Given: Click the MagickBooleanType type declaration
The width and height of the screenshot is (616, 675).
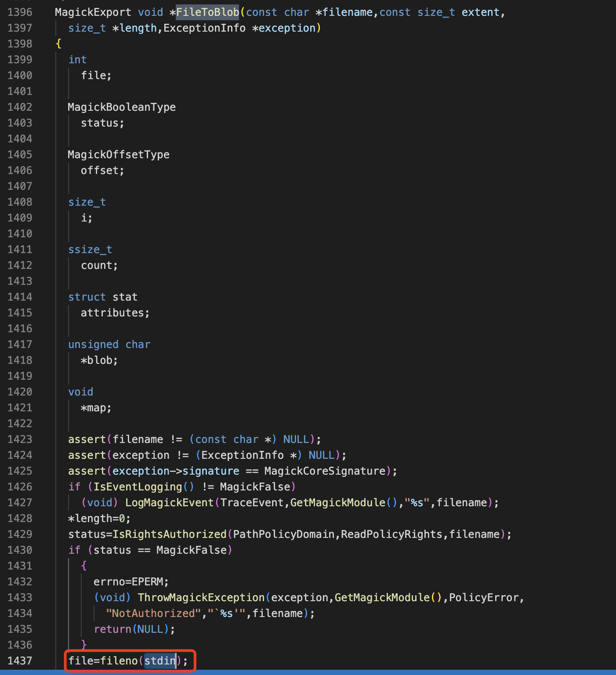Looking at the screenshot, I should 122,107.
